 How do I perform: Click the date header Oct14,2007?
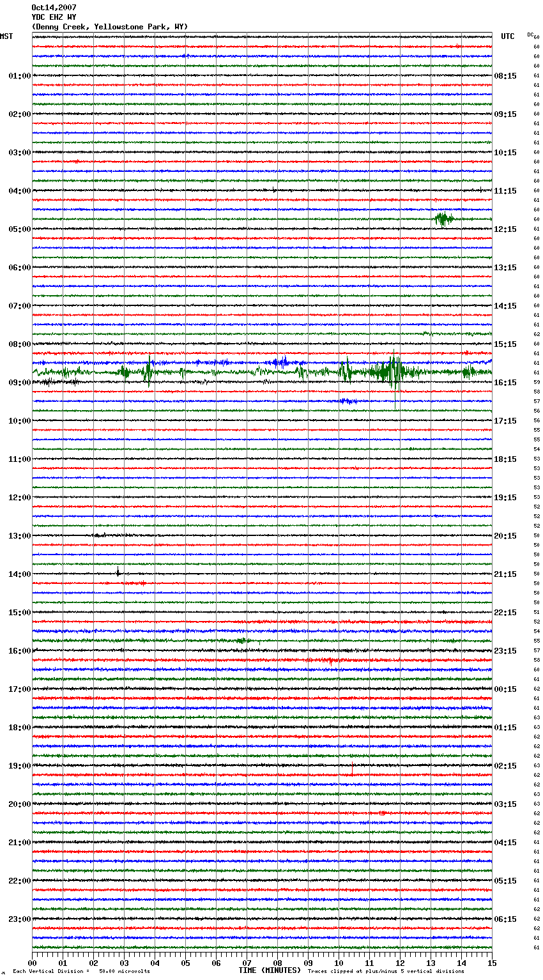pos(54,8)
